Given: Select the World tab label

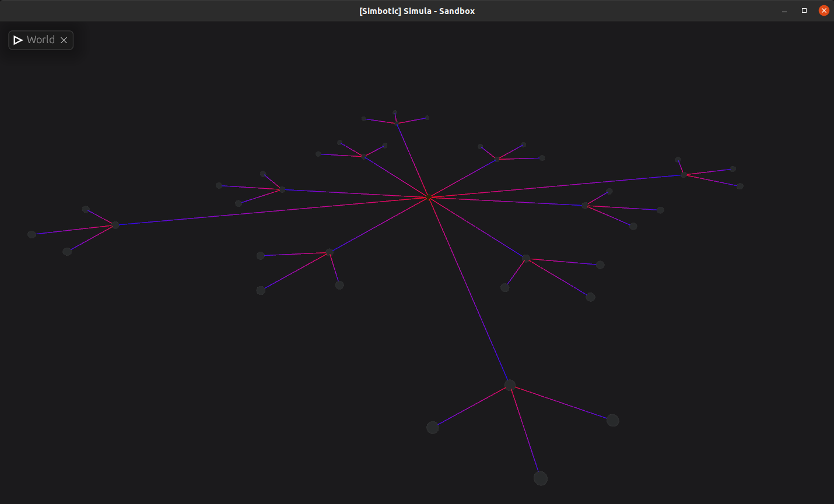Looking at the screenshot, I should (41, 40).
